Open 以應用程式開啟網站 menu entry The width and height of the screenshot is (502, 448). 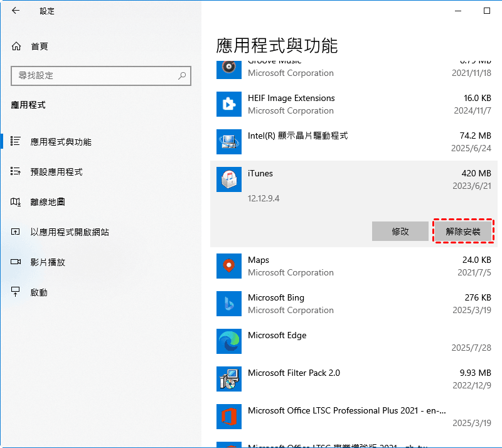(x=70, y=232)
